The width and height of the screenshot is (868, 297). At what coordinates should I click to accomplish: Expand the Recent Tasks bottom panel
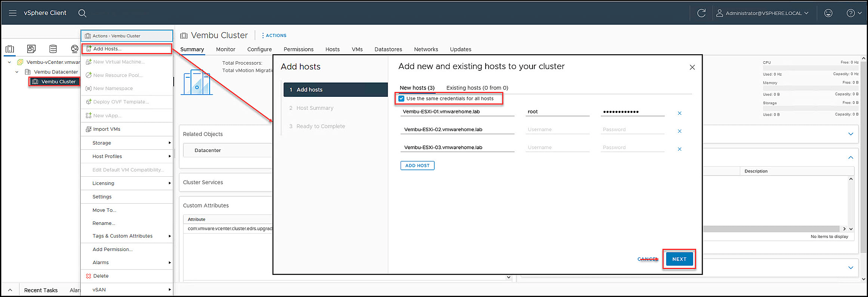tap(10, 290)
